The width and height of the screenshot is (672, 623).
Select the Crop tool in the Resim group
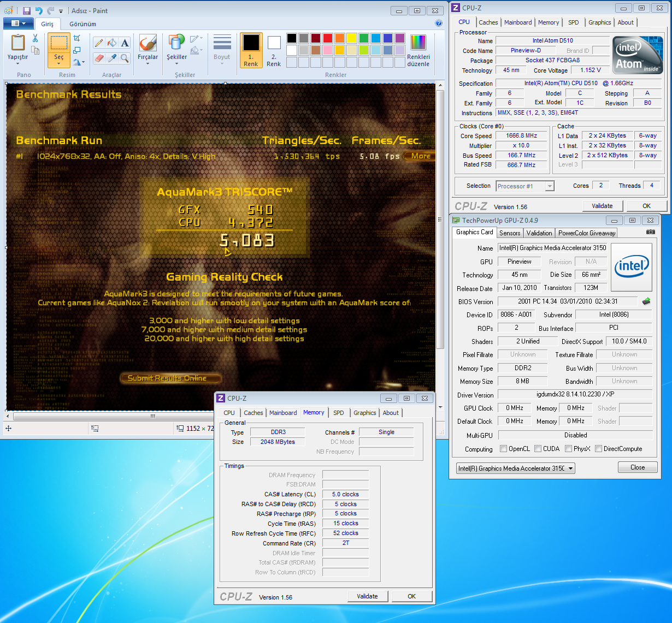point(76,38)
